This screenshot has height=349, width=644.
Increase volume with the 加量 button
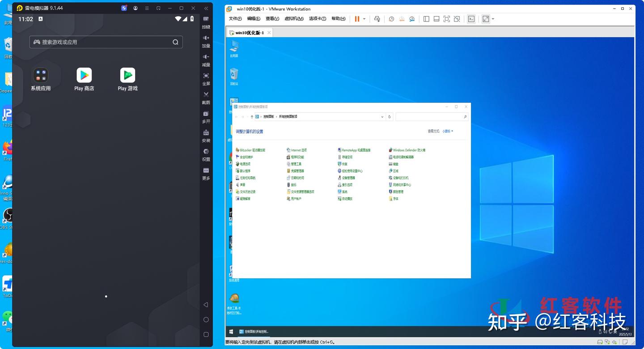(x=206, y=41)
